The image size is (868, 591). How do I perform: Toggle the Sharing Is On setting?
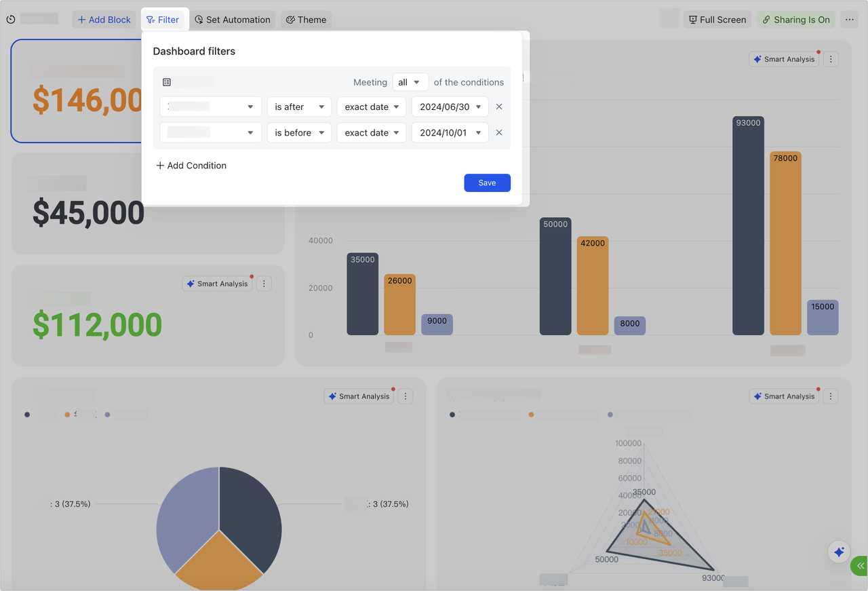(795, 20)
